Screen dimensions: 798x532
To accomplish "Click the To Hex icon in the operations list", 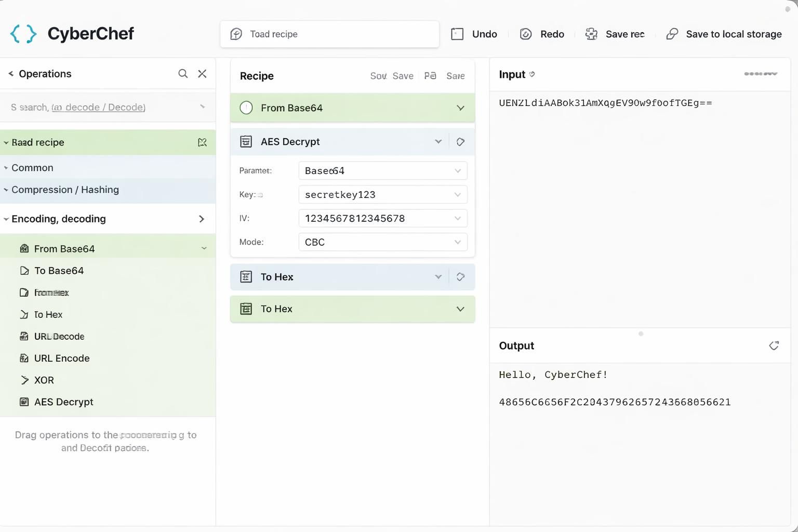I will click(24, 314).
